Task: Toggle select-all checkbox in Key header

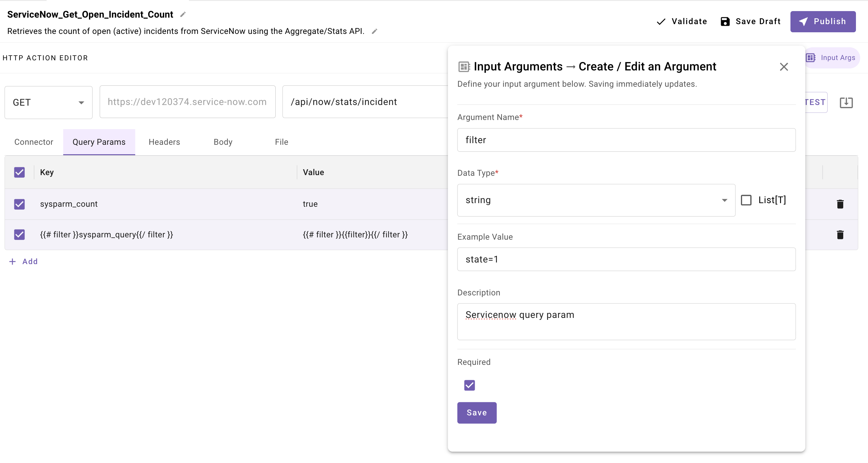Action: (x=20, y=172)
